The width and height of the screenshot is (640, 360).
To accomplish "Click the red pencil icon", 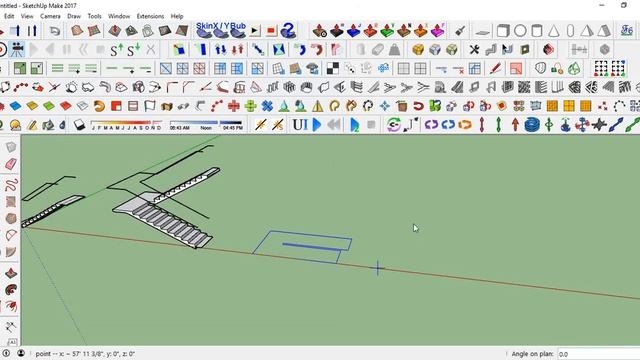I will click(495, 69).
